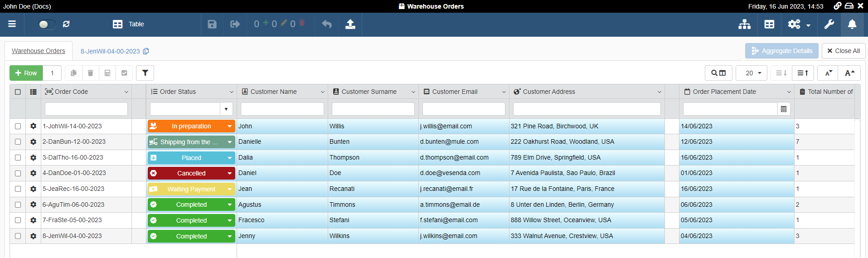Screen dimensions: 868x258
Task: Tick the select-all header checkbox
Action: 18,92
